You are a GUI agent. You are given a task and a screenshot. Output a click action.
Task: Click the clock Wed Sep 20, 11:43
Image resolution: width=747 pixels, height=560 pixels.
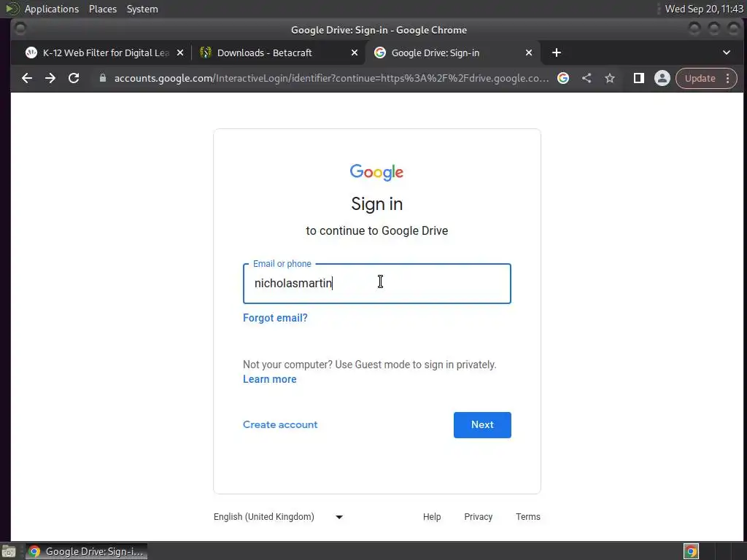(x=704, y=9)
